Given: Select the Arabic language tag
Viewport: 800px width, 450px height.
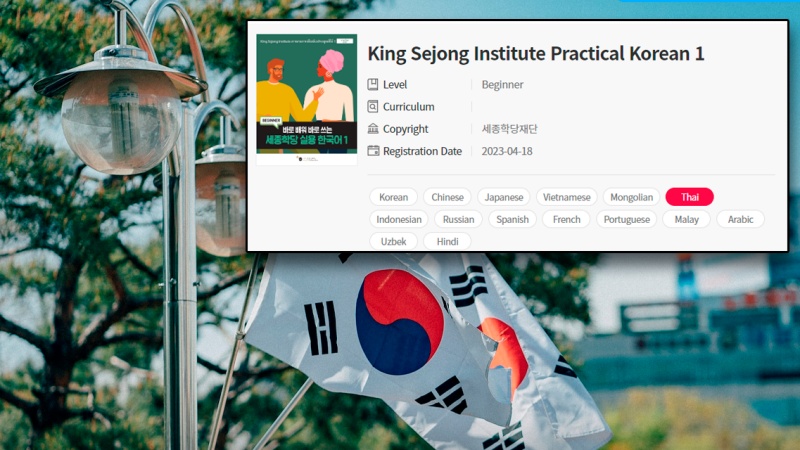Looking at the screenshot, I should [740, 219].
